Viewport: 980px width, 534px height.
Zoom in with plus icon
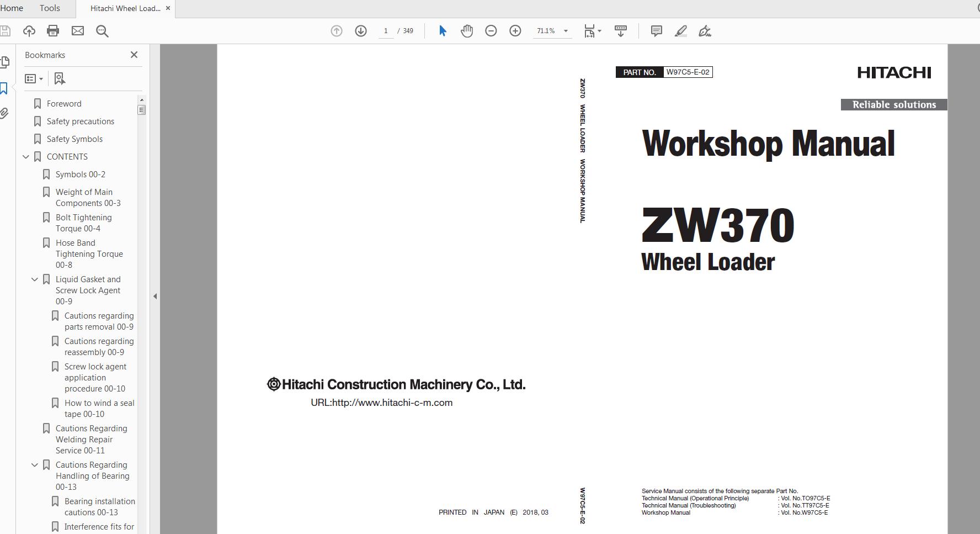pyautogui.click(x=515, y=31)
